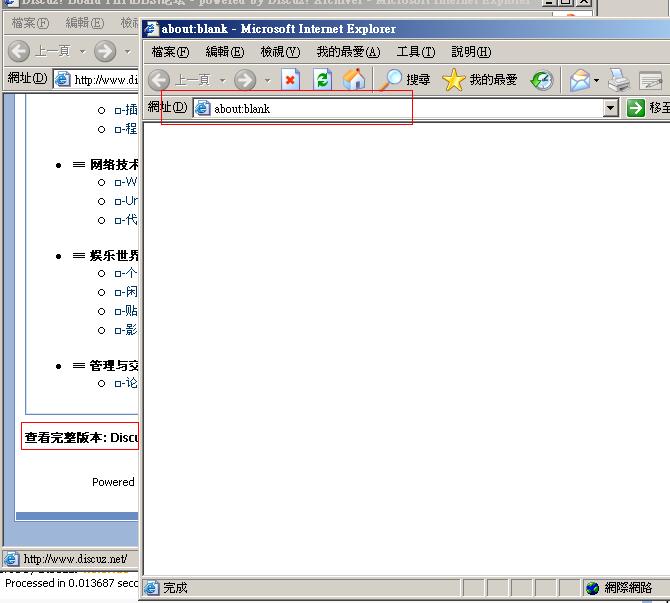Open the 我的最愛(A) Favorites menu

click(x=348, y=52)
